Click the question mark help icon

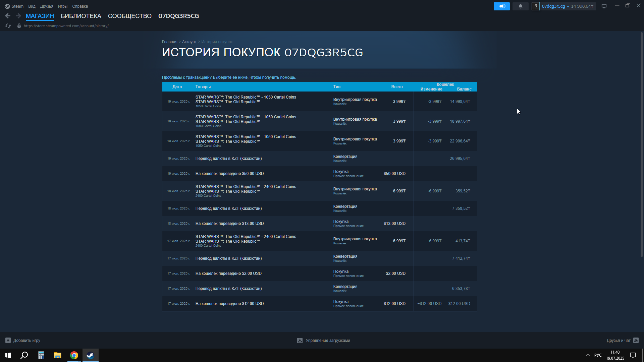point(536,6)
